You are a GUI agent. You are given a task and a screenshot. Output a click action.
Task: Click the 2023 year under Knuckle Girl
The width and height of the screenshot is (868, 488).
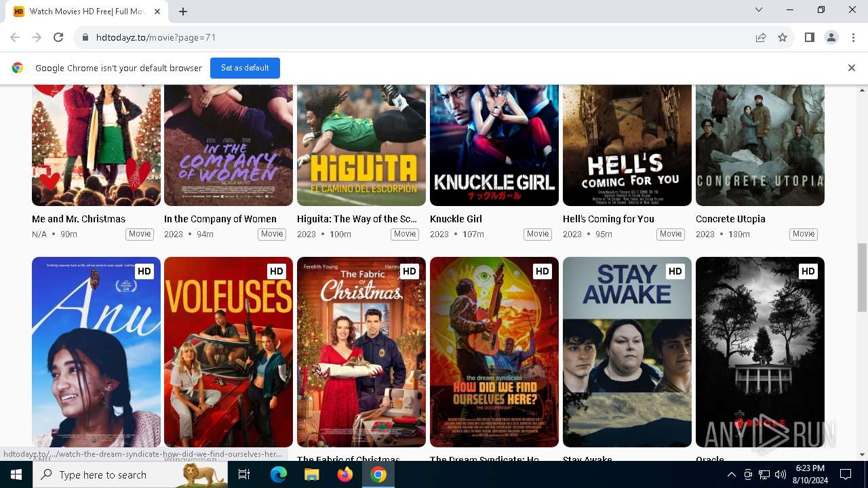(x=439, y=234)
